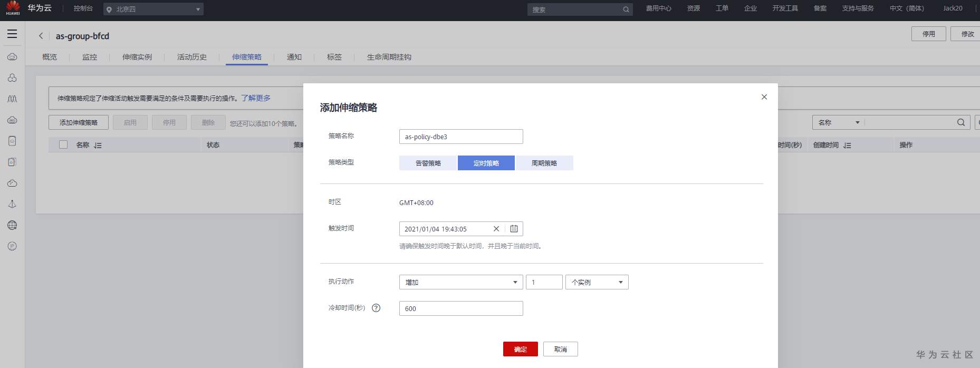Open 企业 in the top bar

click(751, 8)
